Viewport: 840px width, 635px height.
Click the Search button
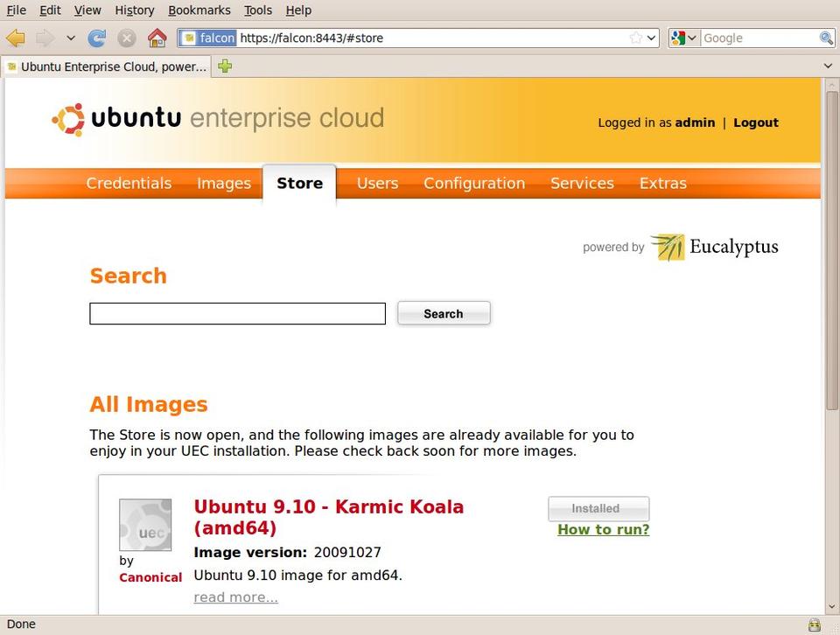[x=444, y=313]
